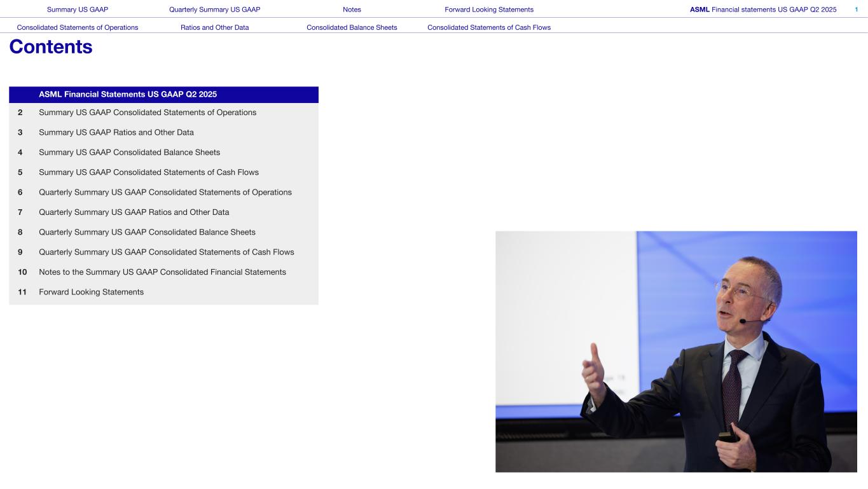
Task: Open Summary US GAAP Consolidated Statements of Operations entry
Action: 148,113
